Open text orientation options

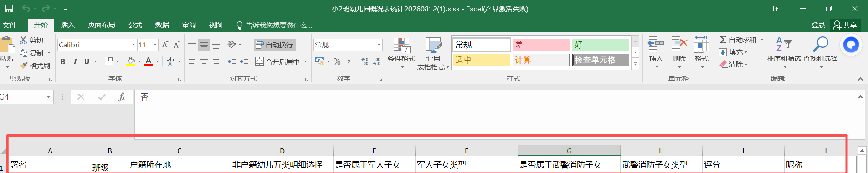(x=234, y=45)
